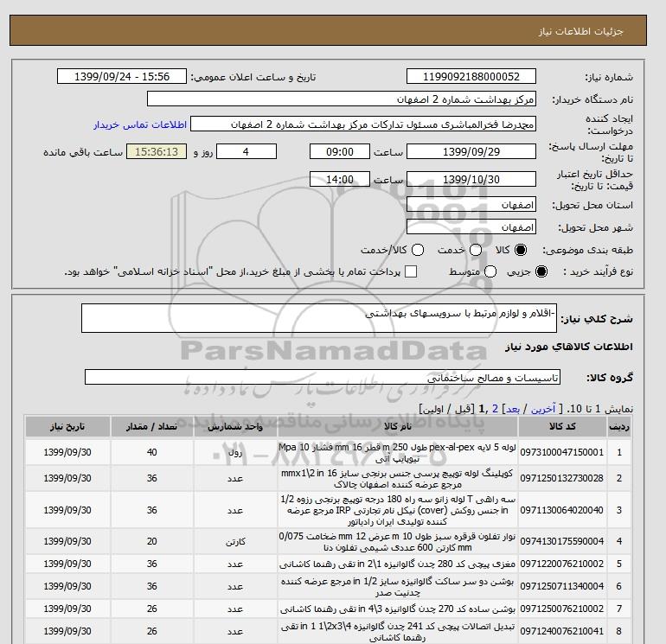Click the تعداد / مقدار column header
Image resolution: width=666 pixels, height=644 pixels.
click(151, 427)
